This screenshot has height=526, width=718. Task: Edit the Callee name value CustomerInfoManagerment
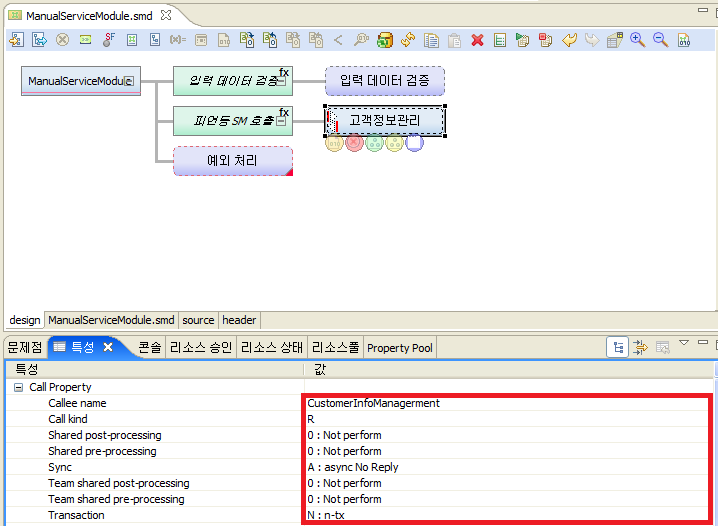pyautogui.click(x=374, y=403)
